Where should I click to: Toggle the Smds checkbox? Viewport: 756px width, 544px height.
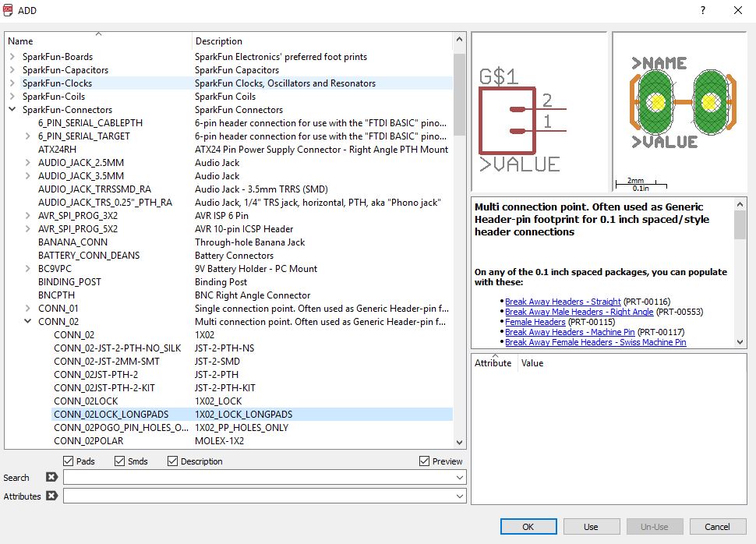(119, 461)
